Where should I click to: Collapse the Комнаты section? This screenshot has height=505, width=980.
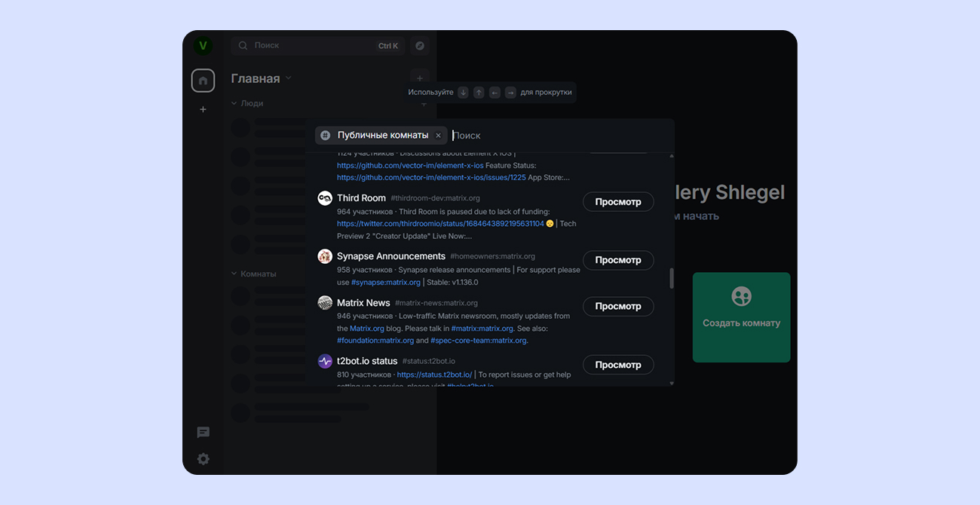(254, 274)
